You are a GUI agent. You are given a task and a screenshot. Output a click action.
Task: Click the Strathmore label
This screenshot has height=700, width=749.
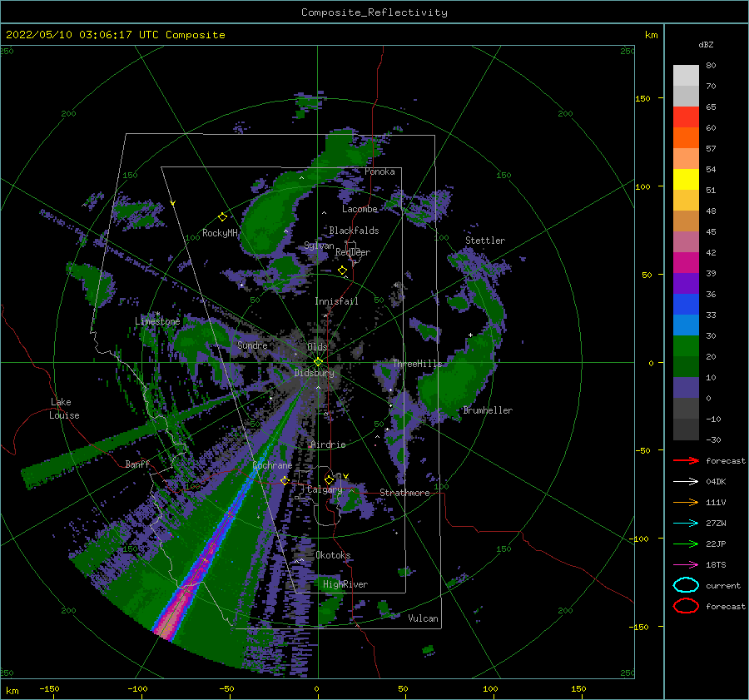[404, 493]
